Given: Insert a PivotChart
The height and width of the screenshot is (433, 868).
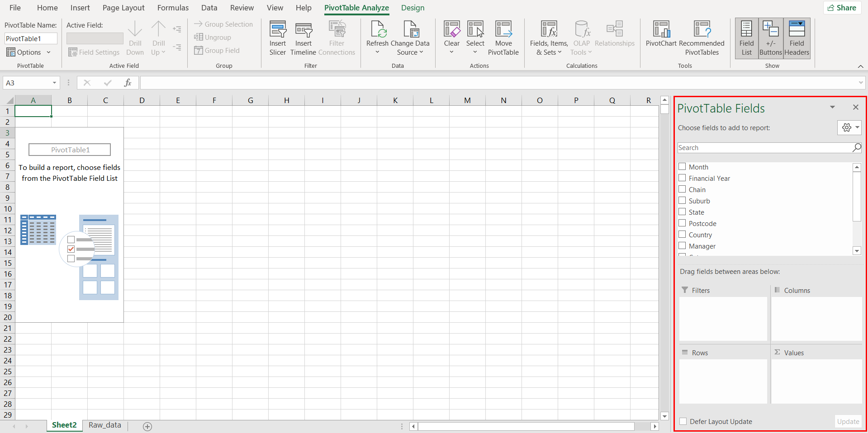Looking at the screenshot, I should (661, 33).
